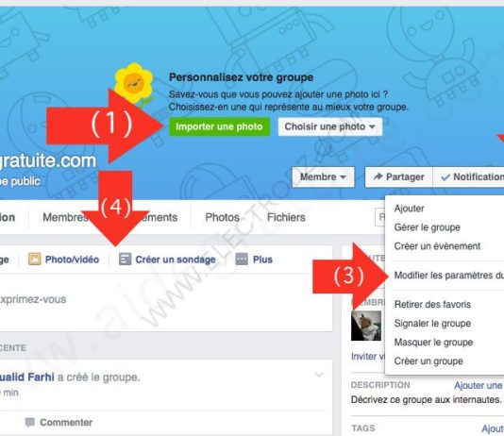Expand the Choisir une photo dropdown
This screenshot has width=504, height=436.
pyautogui.click(x=330, y=126)
